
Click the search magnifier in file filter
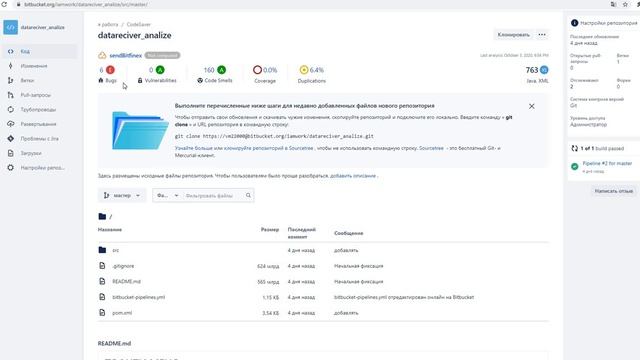[248, 196]
